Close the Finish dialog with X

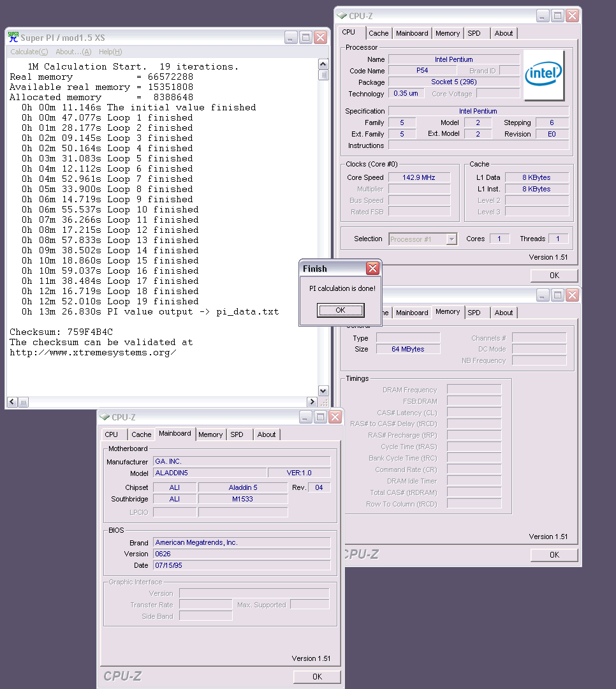(372, 269)
